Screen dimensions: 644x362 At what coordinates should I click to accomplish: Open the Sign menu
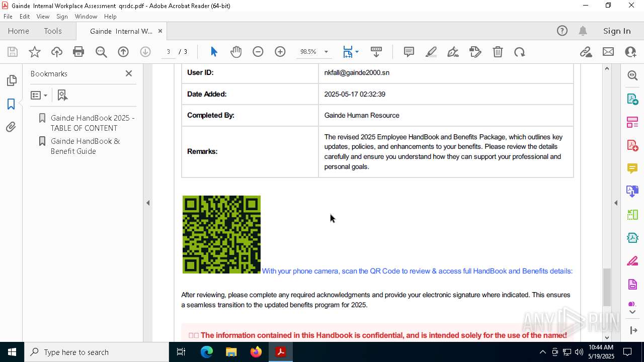pos(62,17)
